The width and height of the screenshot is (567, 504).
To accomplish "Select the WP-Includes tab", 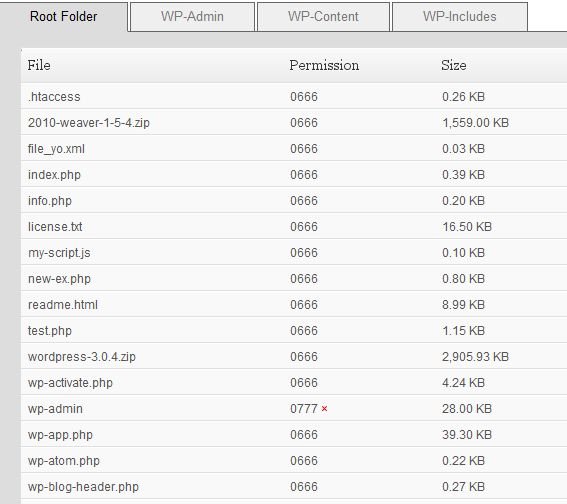I will point(460,17).
